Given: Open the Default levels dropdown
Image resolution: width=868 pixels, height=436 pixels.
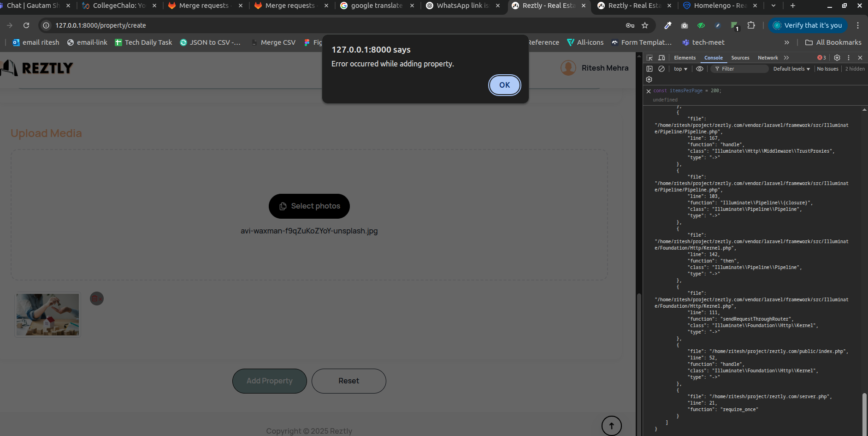Looking at the screenshot, I should click(791, 69).
